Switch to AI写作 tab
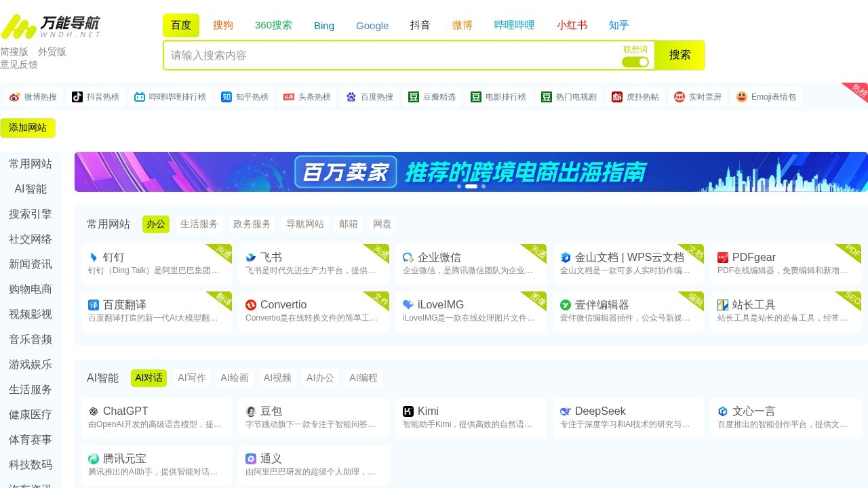The width and height of the screenshot is (868, 488). (192, 378)
